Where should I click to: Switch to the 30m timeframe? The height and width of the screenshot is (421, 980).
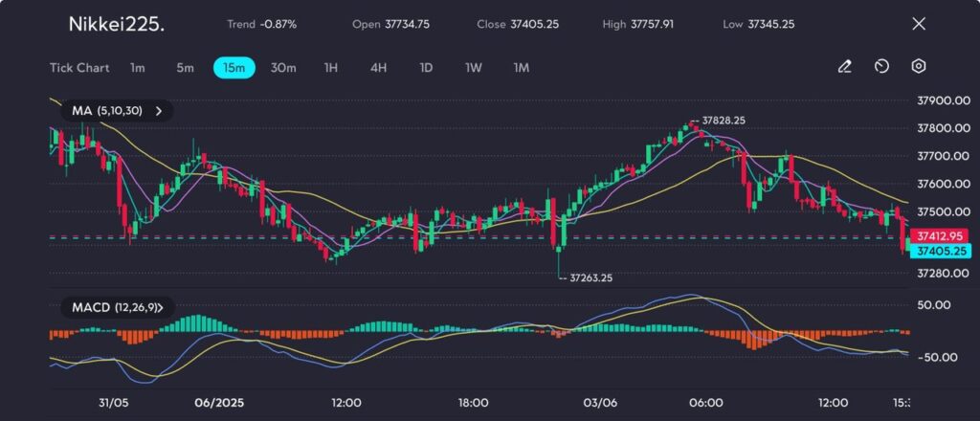click(283, 68)
